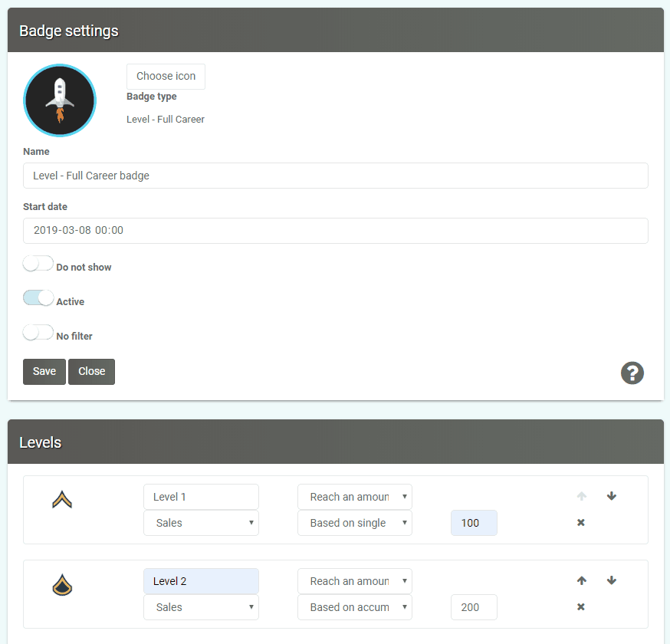Click the Badge settings header title
This screenshot has width=670, height=644.
click(69, 31)
